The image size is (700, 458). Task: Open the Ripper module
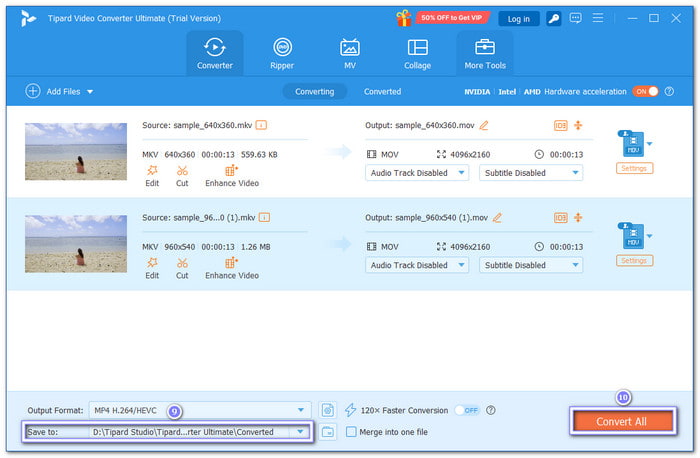282,53
